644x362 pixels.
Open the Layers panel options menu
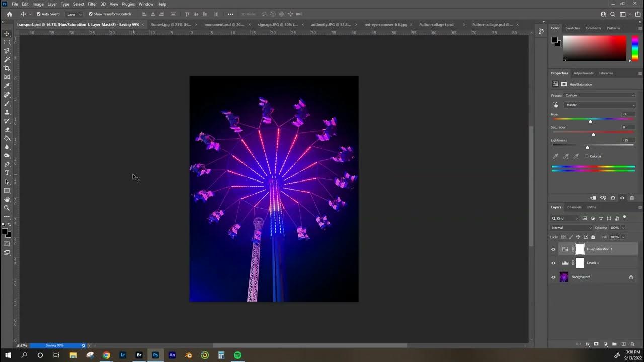[x=640, y=207]
